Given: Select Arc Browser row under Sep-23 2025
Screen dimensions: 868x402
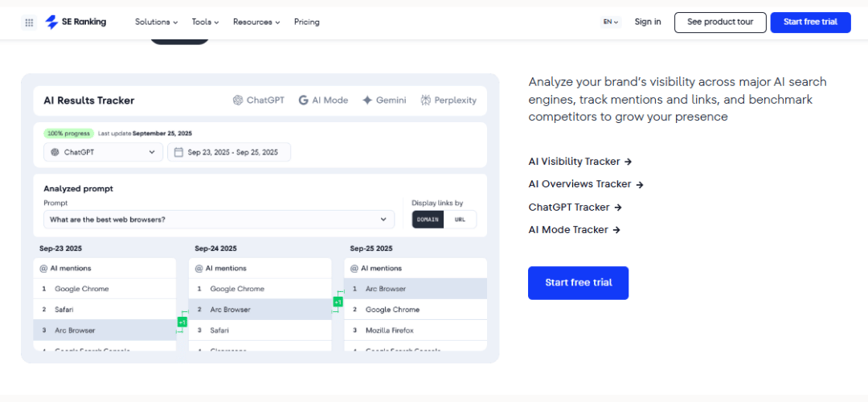Looking at the screenshot, I should [x=104, y=330].
